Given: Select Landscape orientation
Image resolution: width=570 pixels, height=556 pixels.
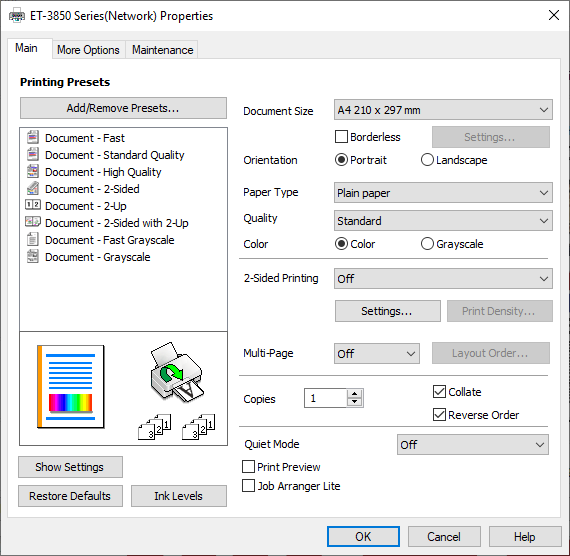Looking at the screenshot, I should (427, 160).
